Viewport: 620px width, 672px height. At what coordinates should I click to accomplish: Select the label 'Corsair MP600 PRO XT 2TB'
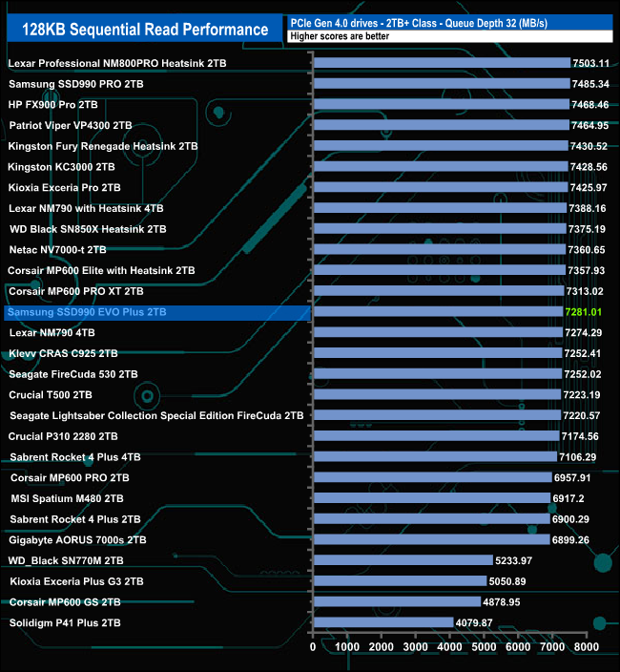76,291
